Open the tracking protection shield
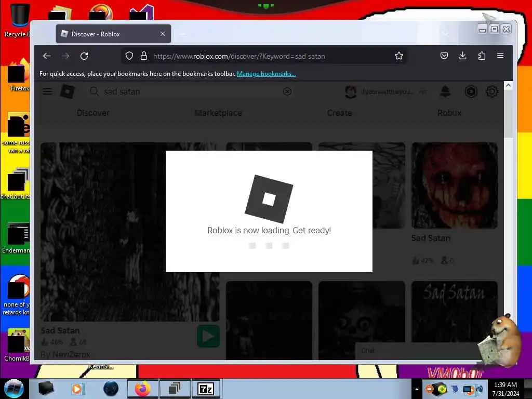 129,56
